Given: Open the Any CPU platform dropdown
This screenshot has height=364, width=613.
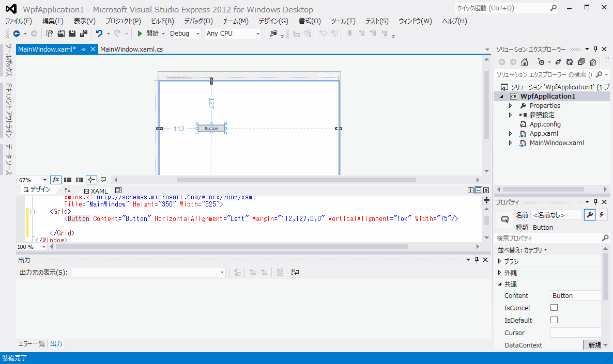Looking at the screenshot, I should [257, 34].
